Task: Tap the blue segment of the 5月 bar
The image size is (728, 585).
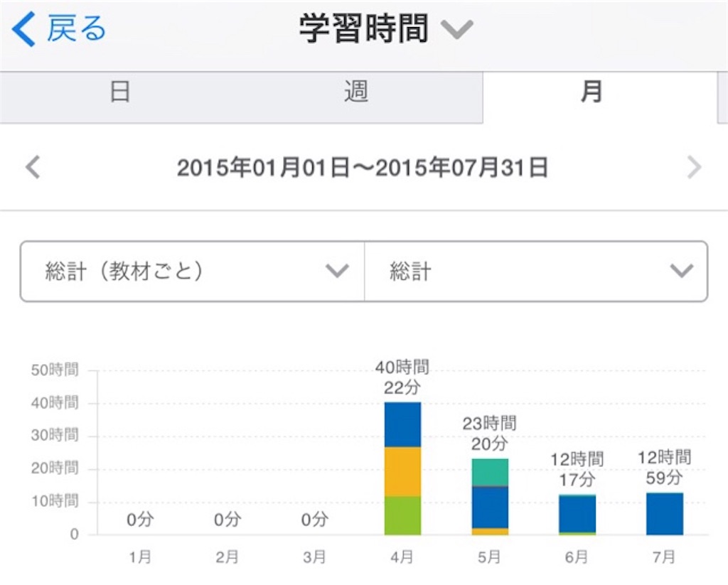Action: coord(490,508)
